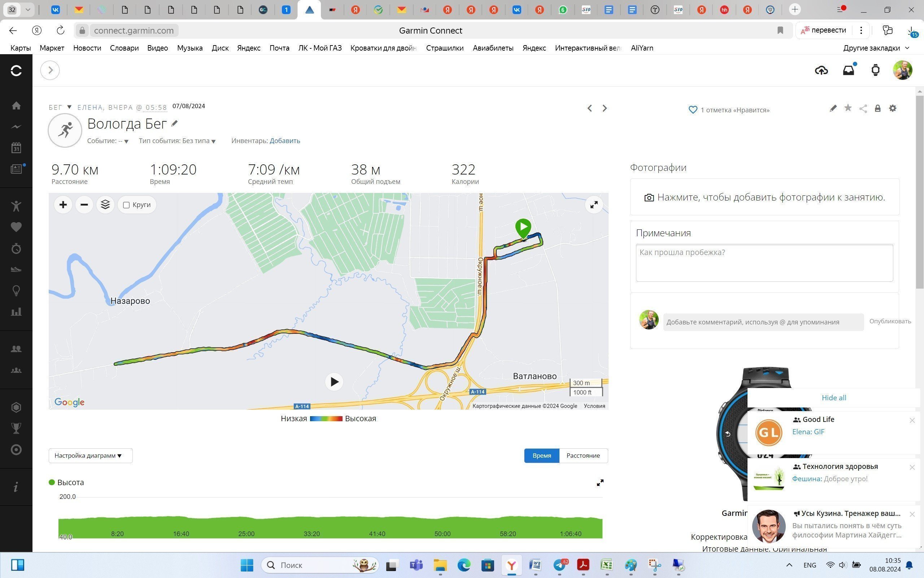Open the AliYarn bookmark
This screenshot has width=924, height=578.
click(x=642, y=48)
